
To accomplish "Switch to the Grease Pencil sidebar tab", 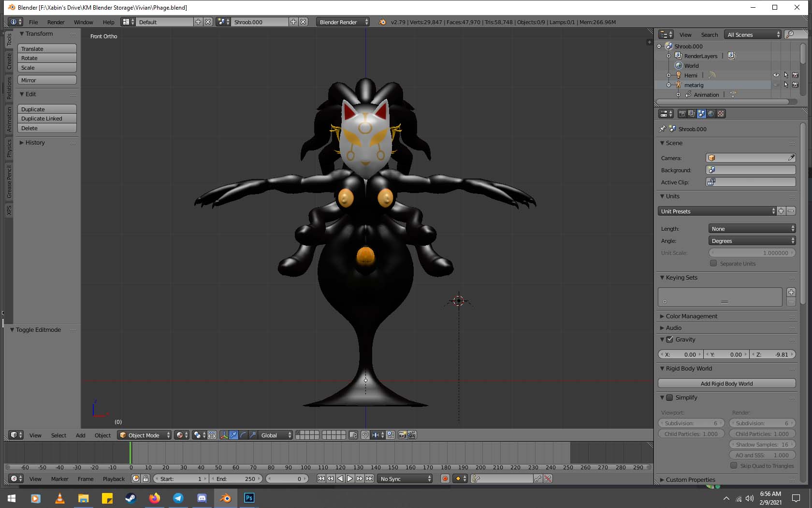I will click(x=9, y=181).
